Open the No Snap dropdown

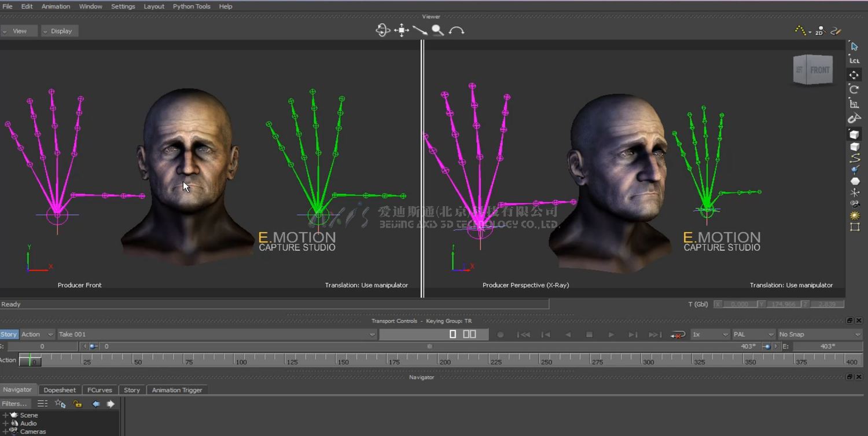[x=819, y=335]
